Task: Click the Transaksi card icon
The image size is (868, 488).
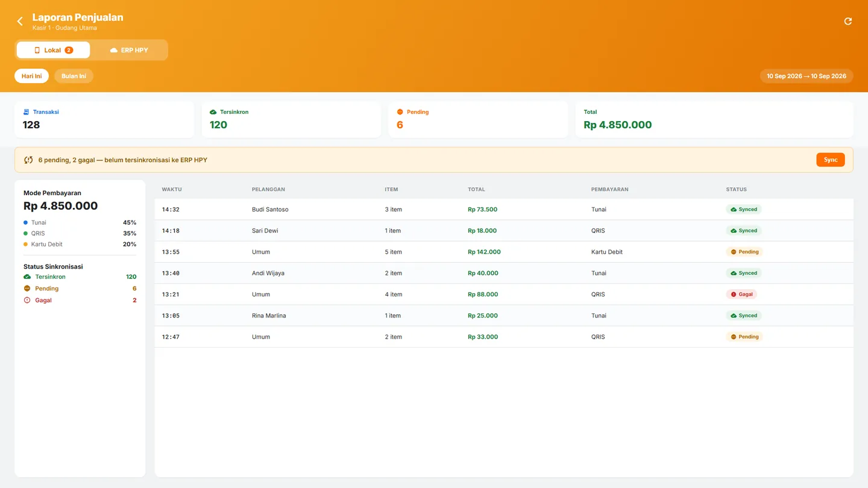Action: click(x=26, y=112)
